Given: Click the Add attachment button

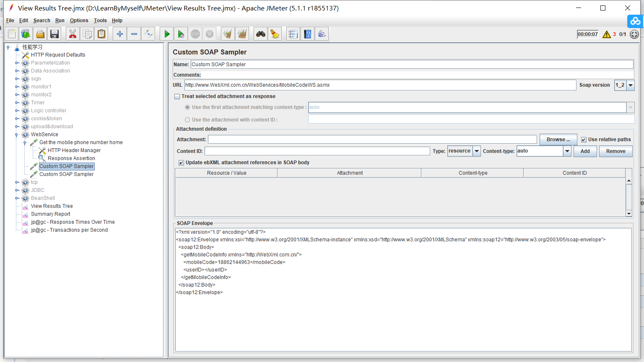Looking at the screenshot, I should pos(585,151).
